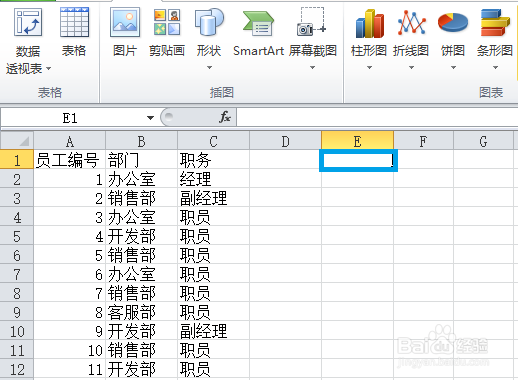
Task: Insert a SmartArt graphic
Action: click(x=258, y=33)
